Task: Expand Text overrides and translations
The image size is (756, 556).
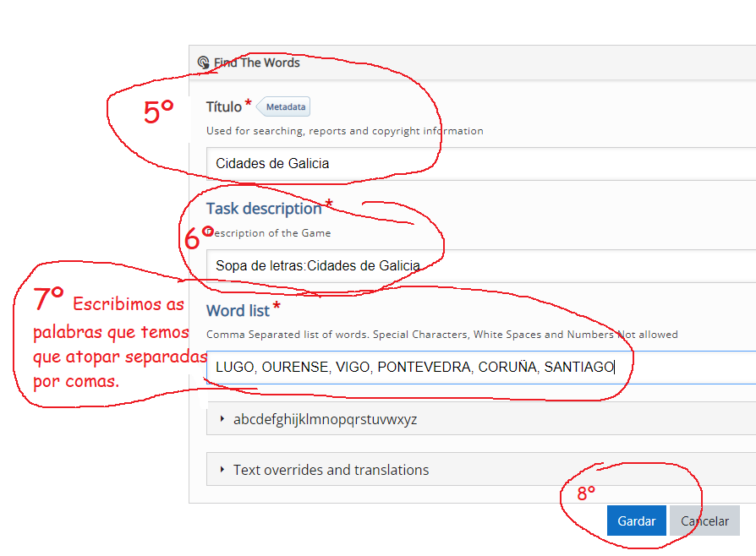Action: (x=331, y=470)
